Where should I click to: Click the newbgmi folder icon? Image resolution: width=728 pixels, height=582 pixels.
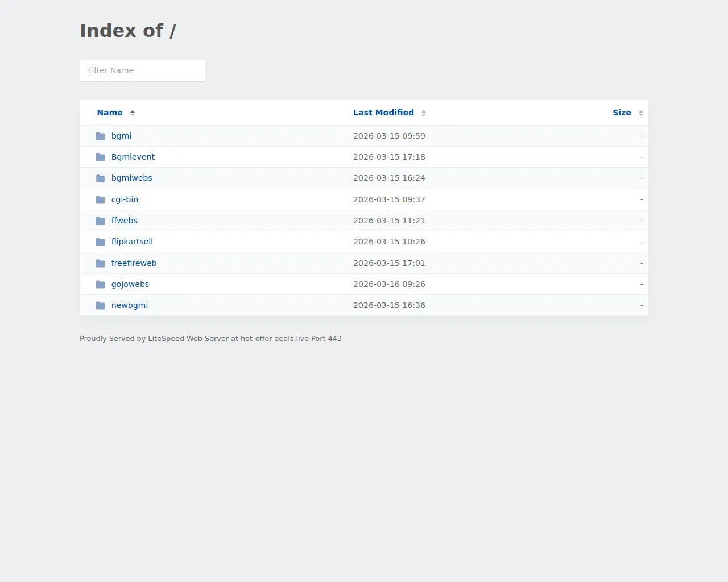click(x=100, y=306)
